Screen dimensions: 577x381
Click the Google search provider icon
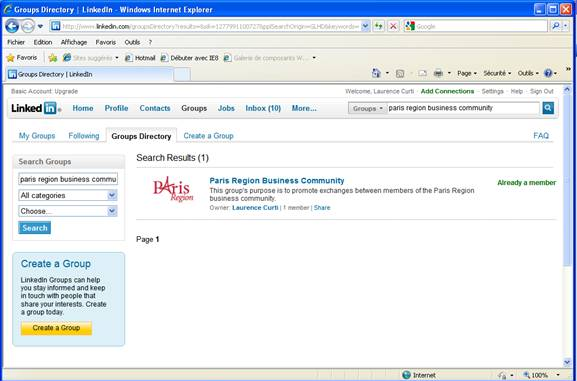pos(410,26)
